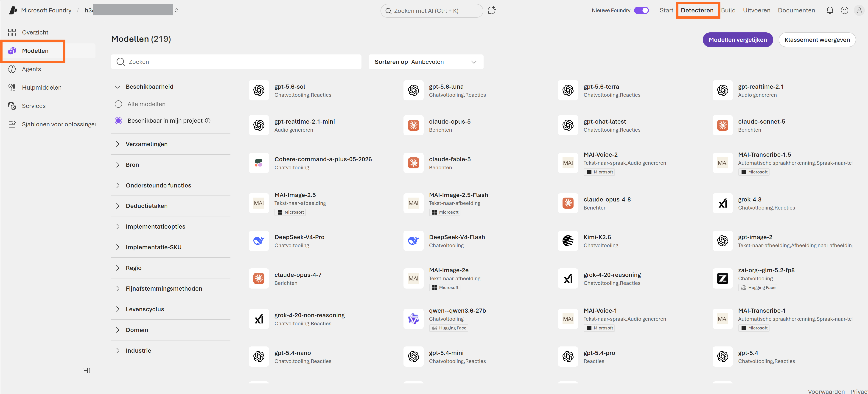Click the MAI-Image-2.5 model icon
The width and height of the screenshot is (868, 394).
259,203
